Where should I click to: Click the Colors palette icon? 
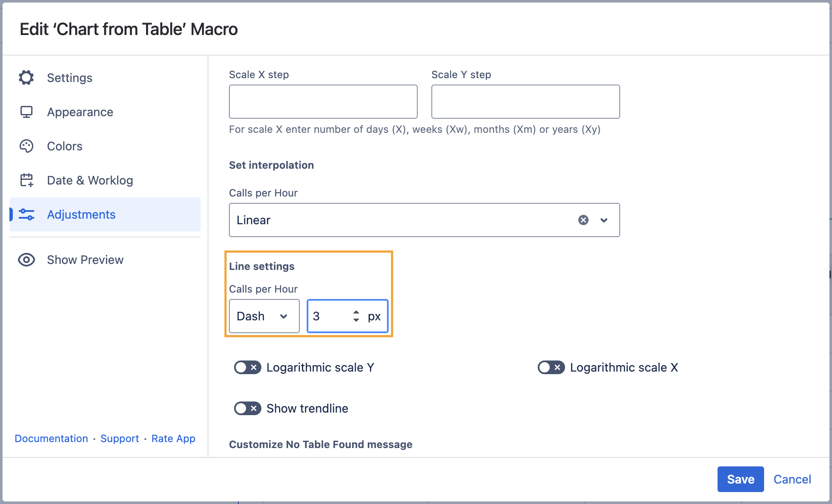26,146
